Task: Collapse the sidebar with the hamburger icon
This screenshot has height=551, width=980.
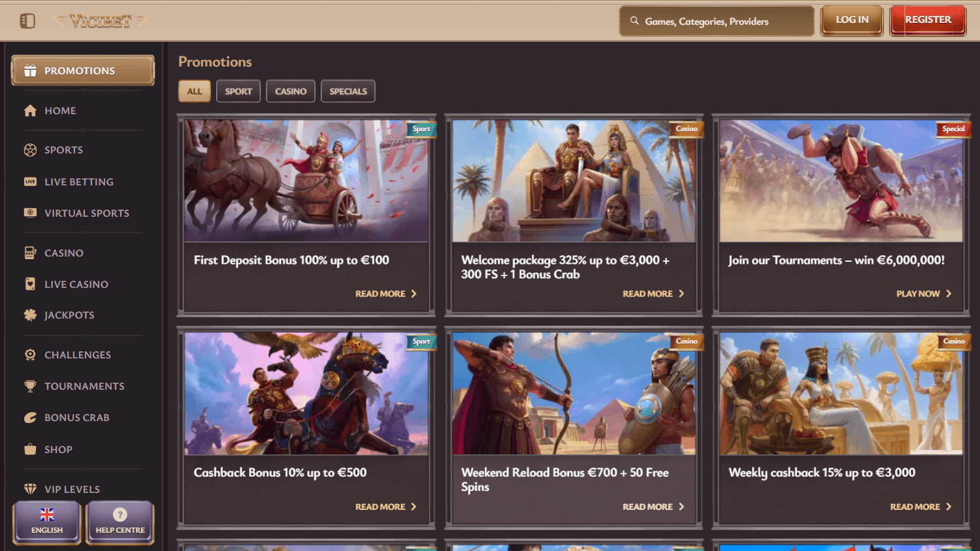Action: (x=27, y=20)
